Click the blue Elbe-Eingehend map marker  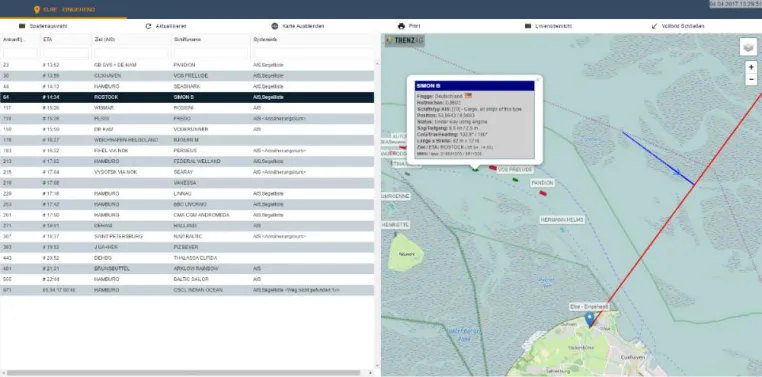(589, 319)
